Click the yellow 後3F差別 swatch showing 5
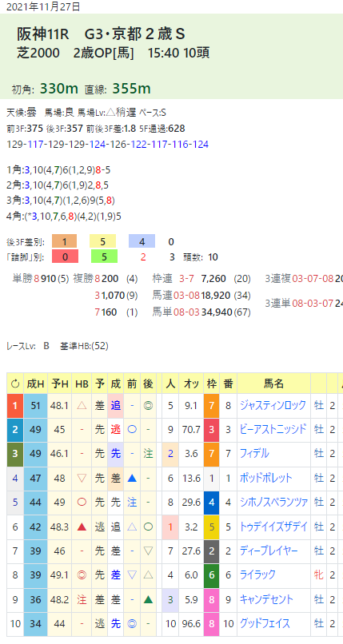The width and height of the screenshot is (343, 644). coord(103,241)
